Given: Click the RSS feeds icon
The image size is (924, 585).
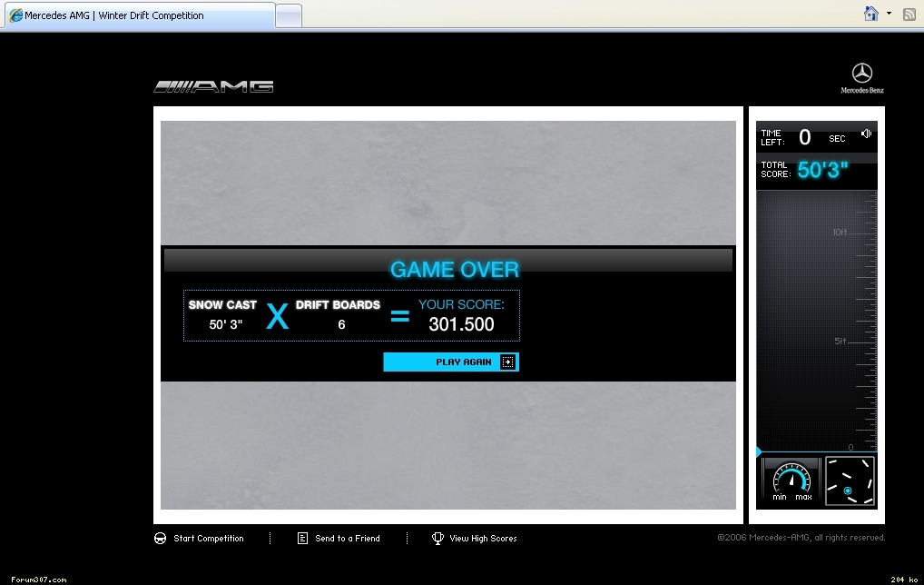Looking at the screenshot, I should (909, 15).
